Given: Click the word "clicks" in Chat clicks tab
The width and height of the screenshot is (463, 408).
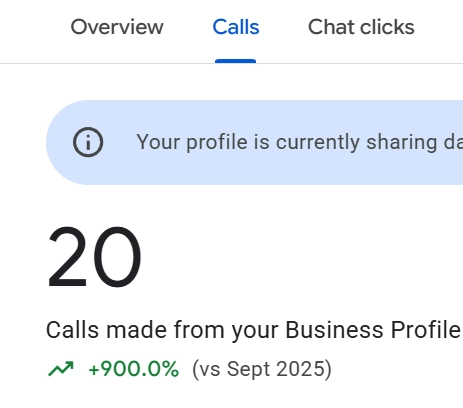Looking at the screenshot, I should point(387,27).
